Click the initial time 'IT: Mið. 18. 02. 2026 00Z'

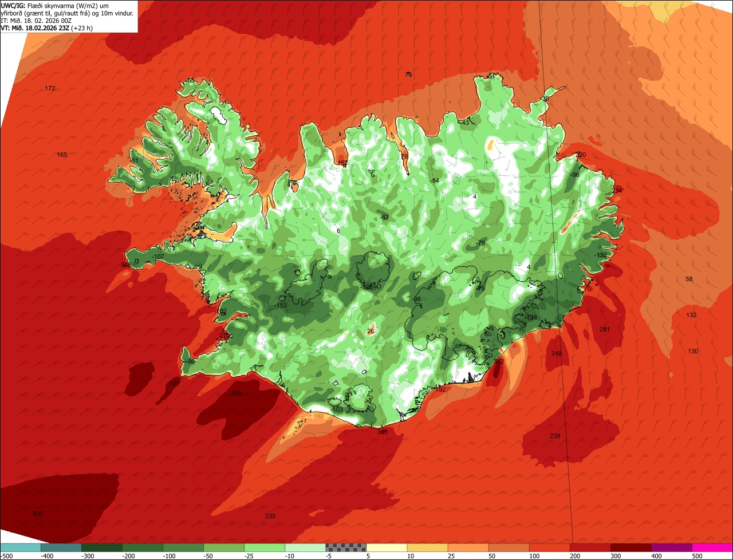point(36,20)
